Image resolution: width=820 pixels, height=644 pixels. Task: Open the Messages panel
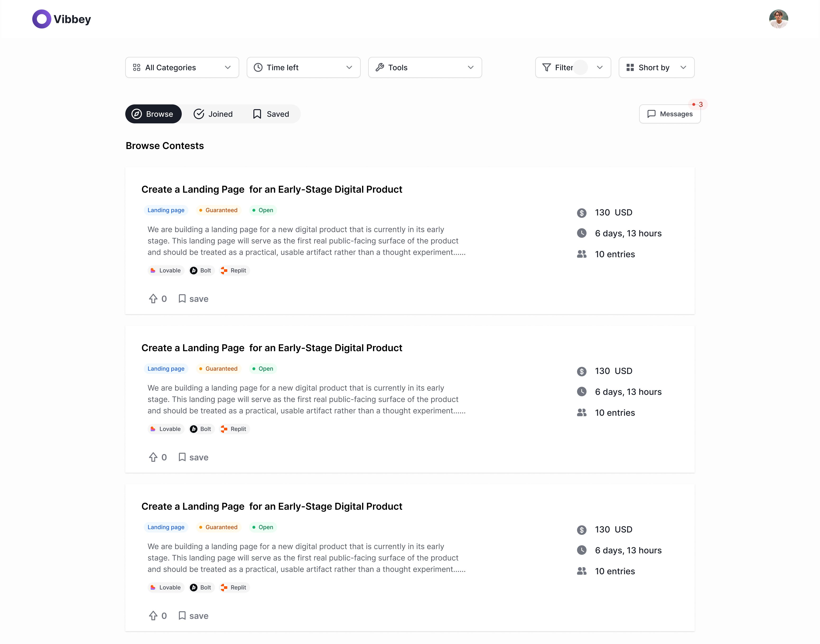click(x=670, y=113)
